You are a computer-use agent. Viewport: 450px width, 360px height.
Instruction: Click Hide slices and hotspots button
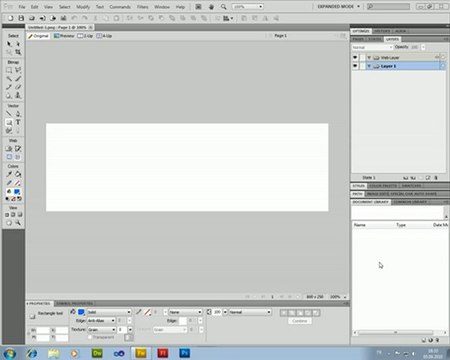tap(9, 157)
